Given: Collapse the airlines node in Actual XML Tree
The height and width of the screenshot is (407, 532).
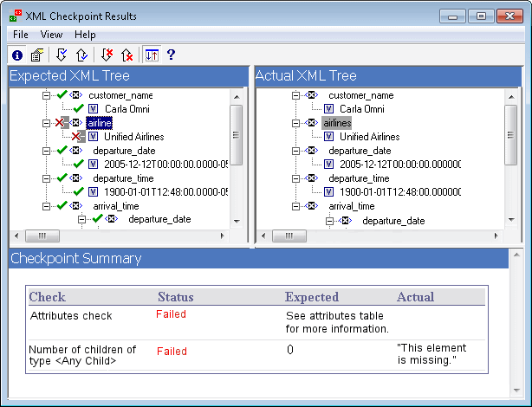Looking at the screenshot, I should coord(295,123).
